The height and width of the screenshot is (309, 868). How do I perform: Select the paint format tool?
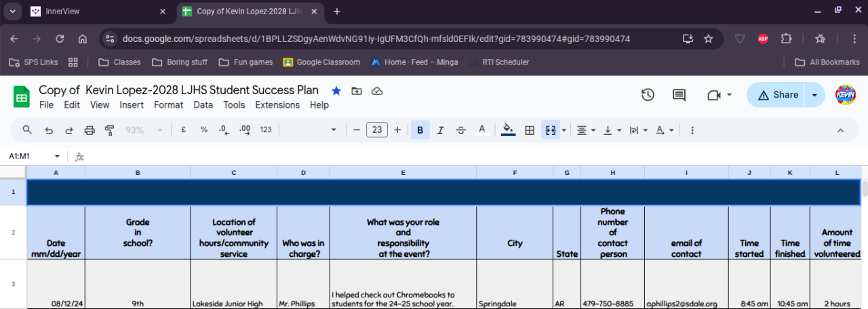109,130
